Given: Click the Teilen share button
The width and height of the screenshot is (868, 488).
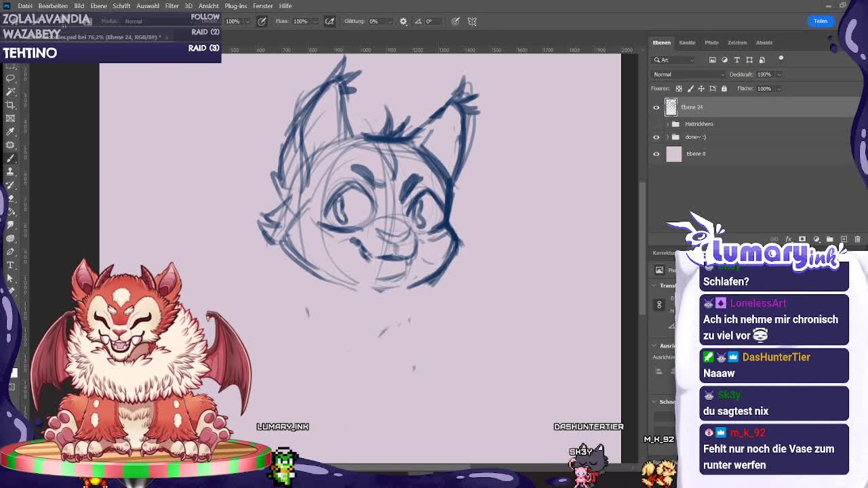Looking at the screenshot, I should 821,21.
